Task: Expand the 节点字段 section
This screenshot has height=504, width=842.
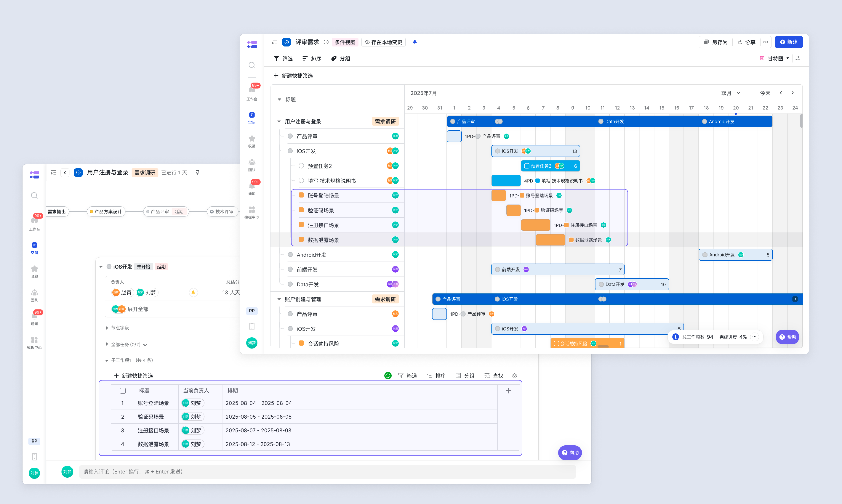Action: point(107,328)
